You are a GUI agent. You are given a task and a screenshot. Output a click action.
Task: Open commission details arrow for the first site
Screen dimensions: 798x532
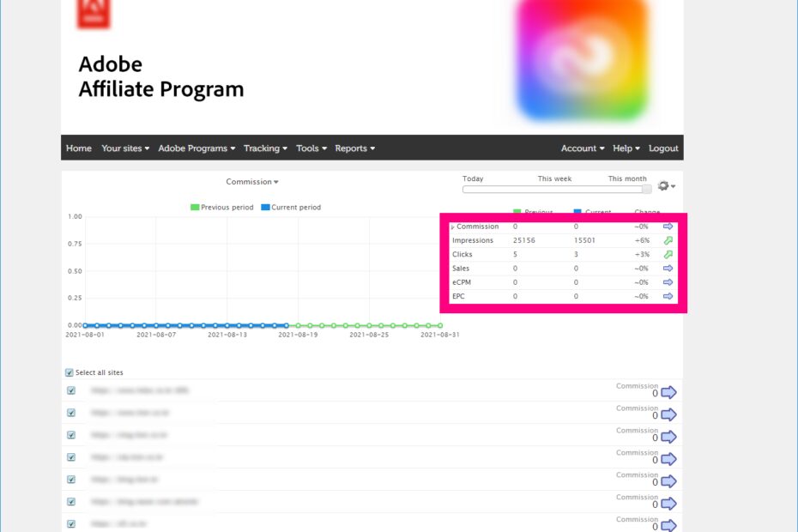coord(668,392)
